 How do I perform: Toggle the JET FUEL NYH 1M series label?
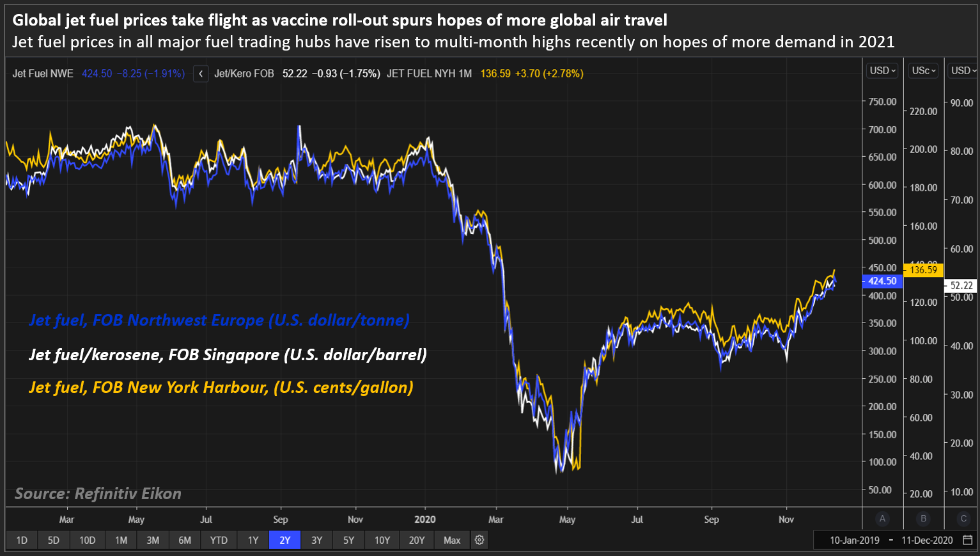click(x=429, y=74)
